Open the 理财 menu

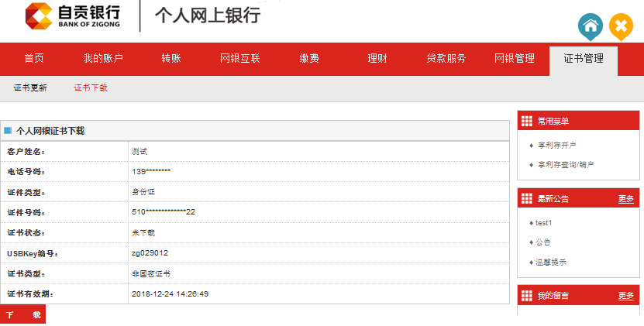(377, 59)
